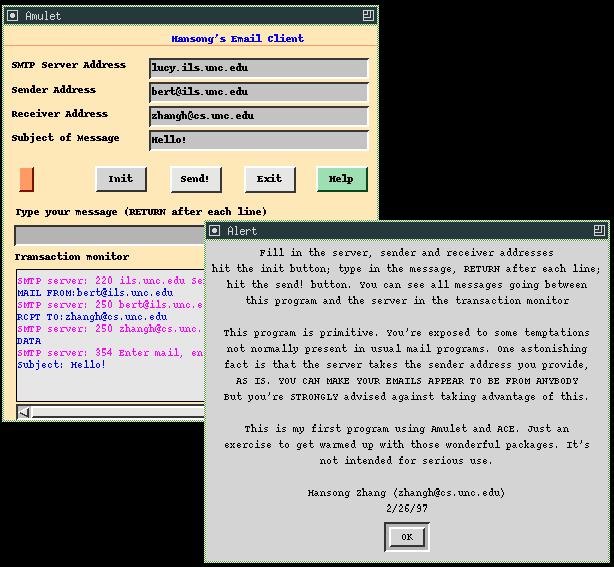Click the Alert dialog maximize icon
This screenshot has height=567, width=614.
tap(599, 231)
